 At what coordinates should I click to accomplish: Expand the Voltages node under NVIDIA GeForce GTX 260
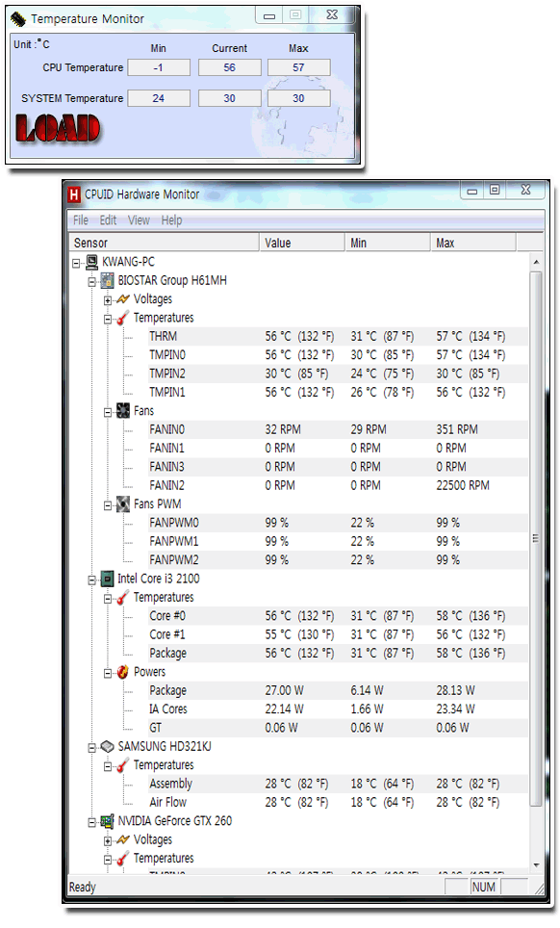pyautogui.click(x=108, y=841)
